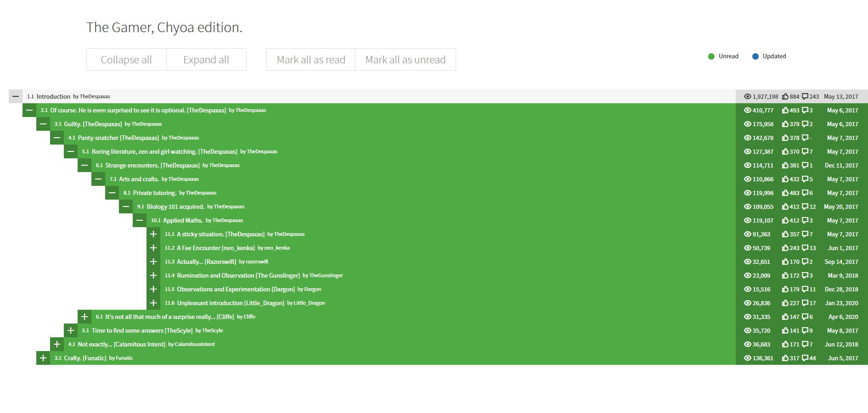Click thumbs-up icon on Unpleasant introduction row
This screenshot has height=413, width=868.
[785, 303]
